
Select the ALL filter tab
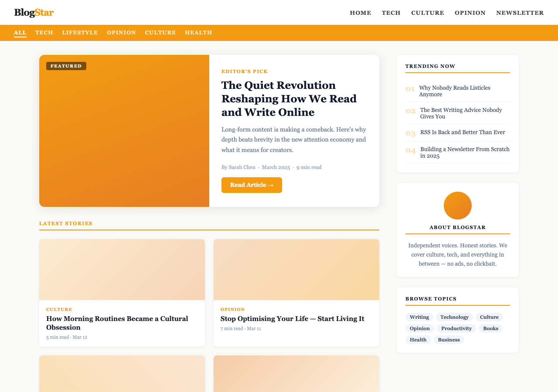pos(20,32)
